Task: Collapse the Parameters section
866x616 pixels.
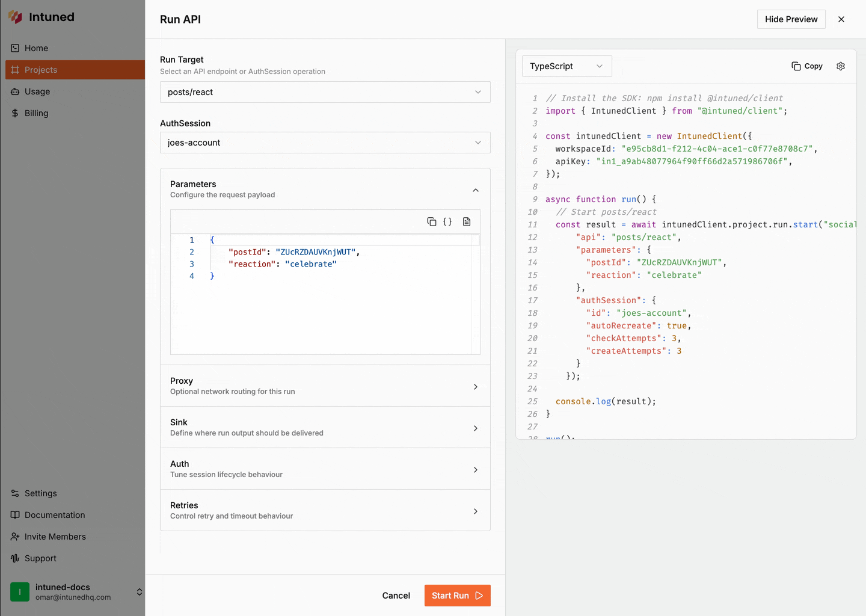Action: pyautogui.click(x=476, y=190)
